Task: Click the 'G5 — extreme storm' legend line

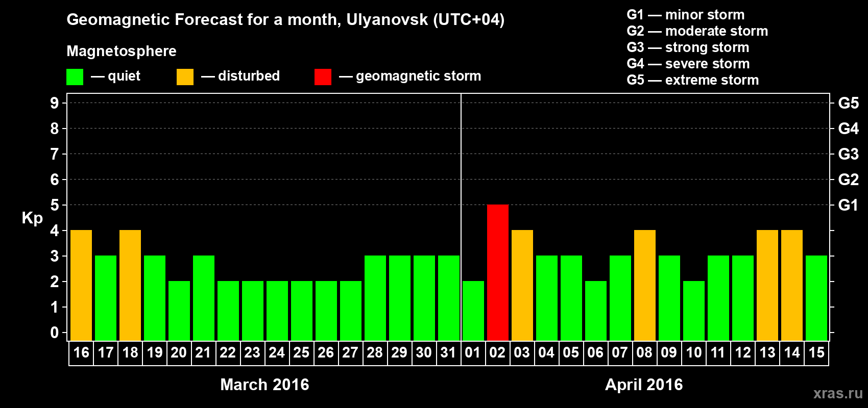Action: [693, 80]
